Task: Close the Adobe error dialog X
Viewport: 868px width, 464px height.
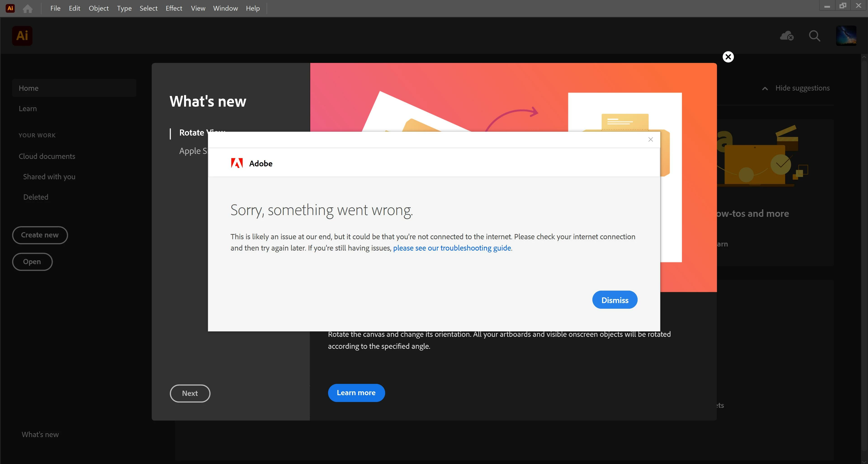Action: pyautogui.click(x=650, y=140)
